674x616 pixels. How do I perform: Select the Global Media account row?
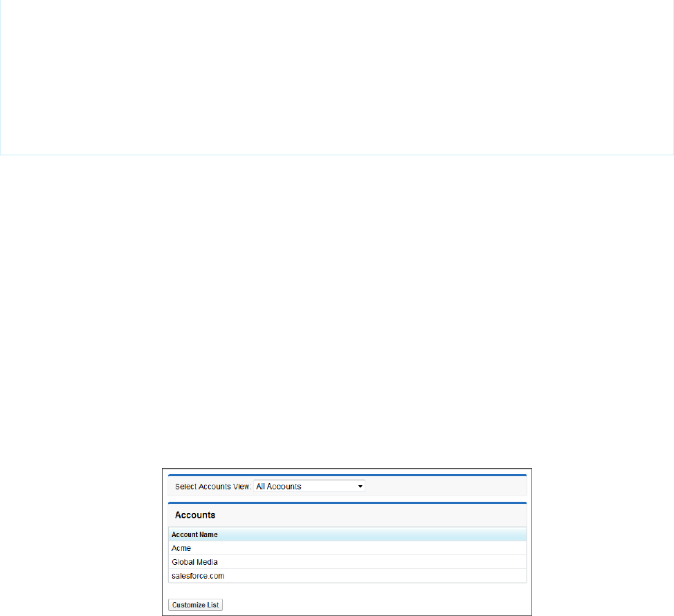(x=347, y=562)
